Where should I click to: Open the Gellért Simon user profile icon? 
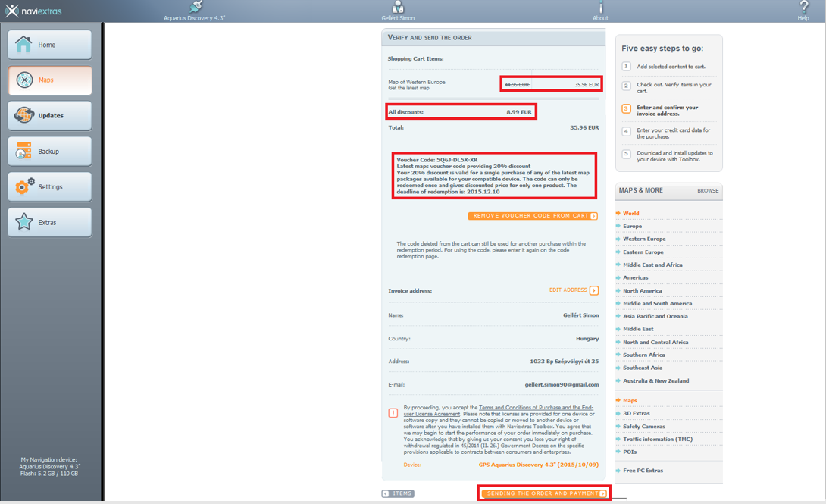pyautogui.click(x=398, y=8)
